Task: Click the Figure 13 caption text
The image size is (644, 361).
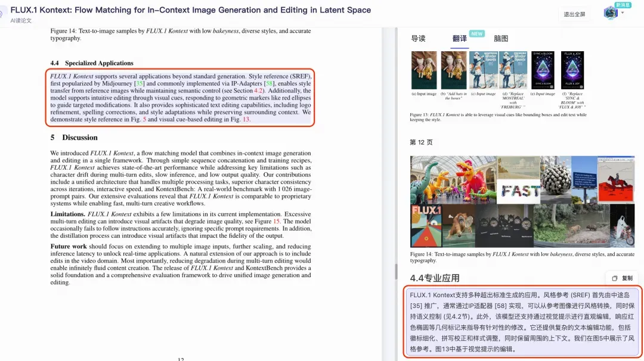Action: coord(498,117)
